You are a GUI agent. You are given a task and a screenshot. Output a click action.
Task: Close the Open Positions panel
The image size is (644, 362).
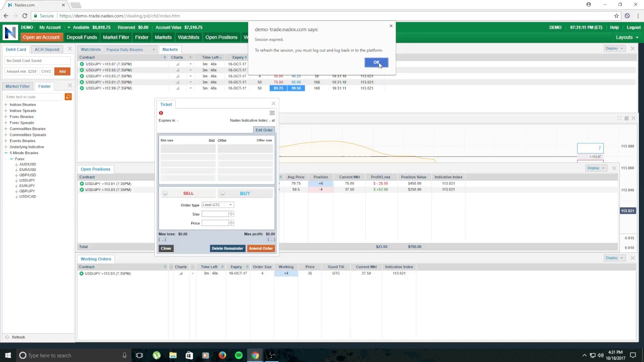tap(614, 168)
